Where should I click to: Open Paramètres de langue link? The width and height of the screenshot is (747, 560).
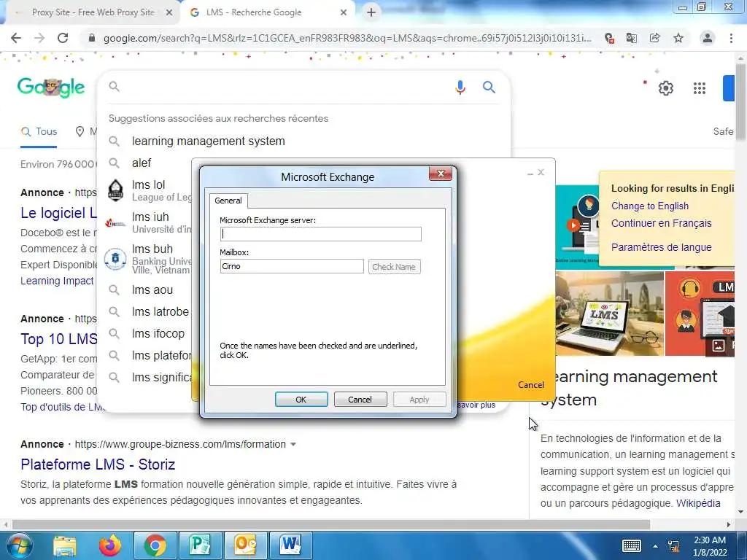pos(661,247)
